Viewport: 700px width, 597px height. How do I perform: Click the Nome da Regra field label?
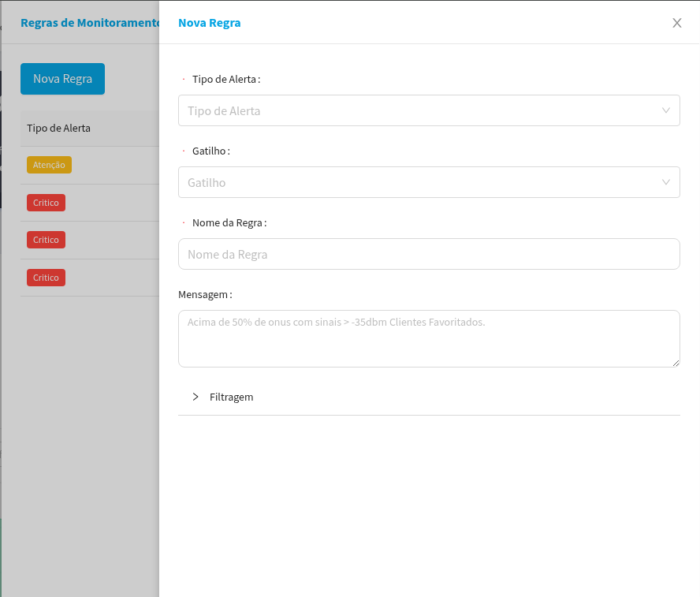click(229, 223)
